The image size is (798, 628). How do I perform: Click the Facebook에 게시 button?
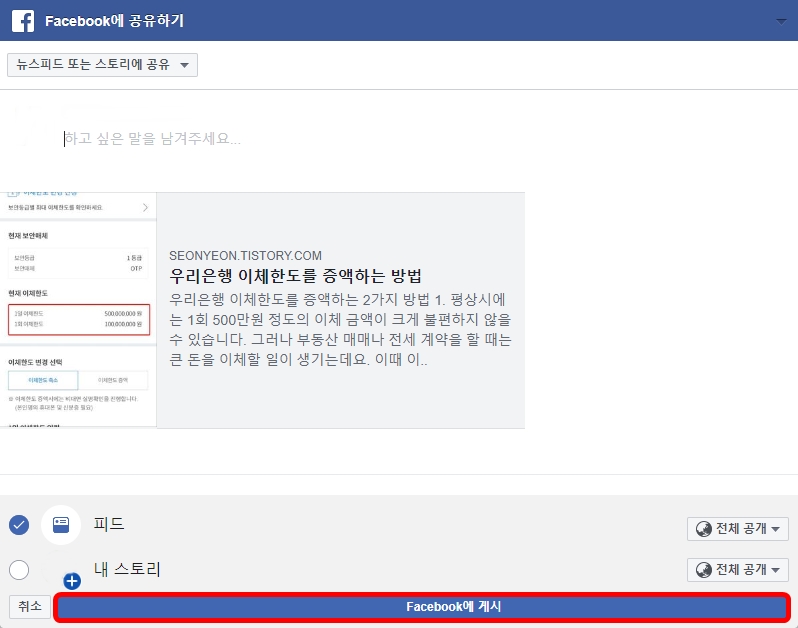(x=422, y=607)
